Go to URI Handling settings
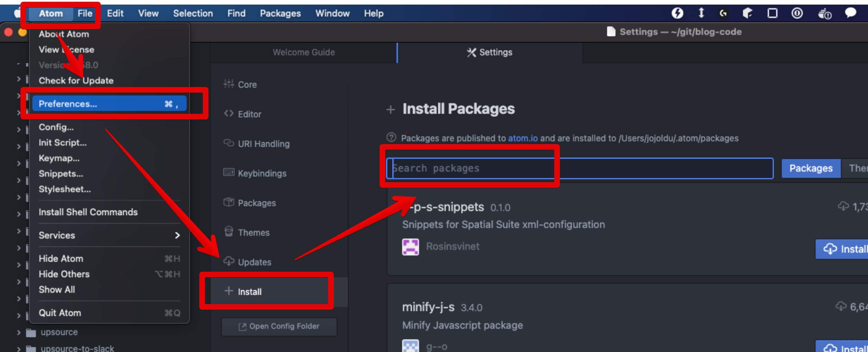 point(257,144)
